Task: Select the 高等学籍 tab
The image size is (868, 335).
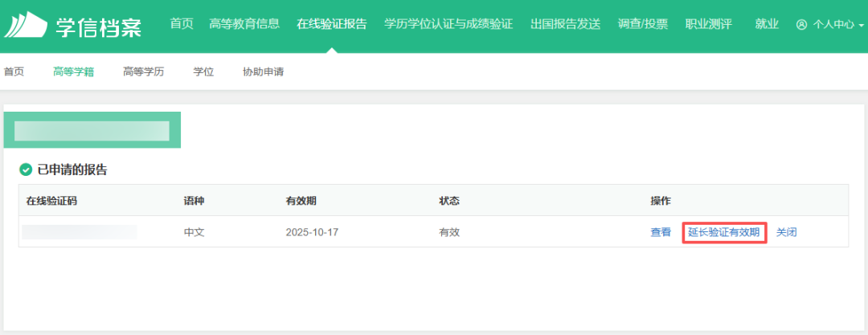Action: 73,72
